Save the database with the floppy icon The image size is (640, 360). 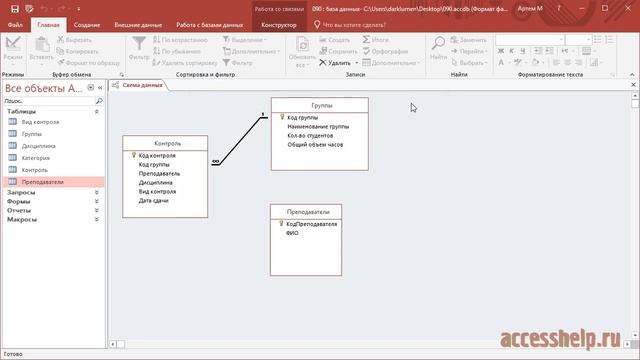coord(15,9)
